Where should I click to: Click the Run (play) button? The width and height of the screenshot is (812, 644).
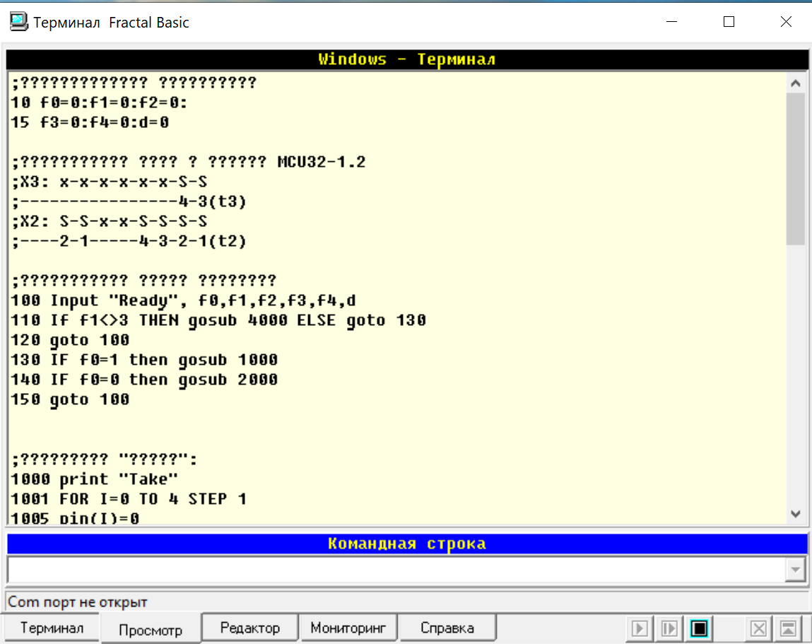[x=640, y=628]
